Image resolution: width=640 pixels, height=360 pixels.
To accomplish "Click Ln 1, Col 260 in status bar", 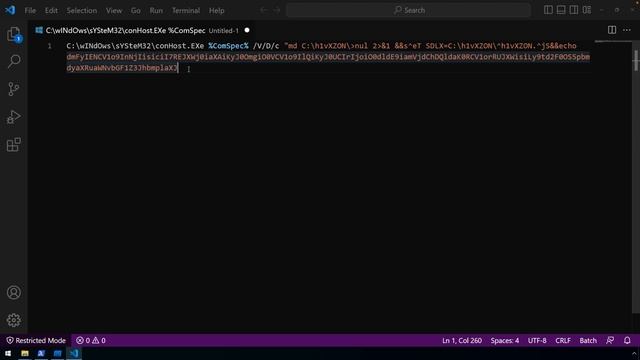I will [462, 340].
